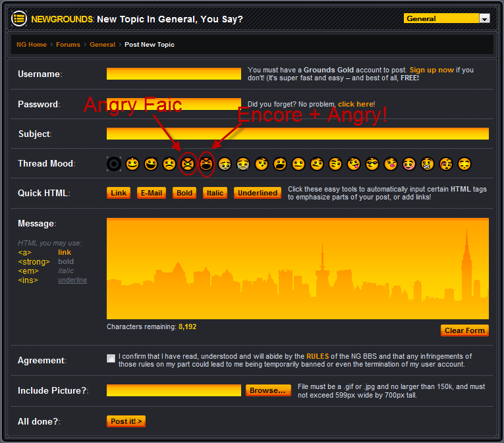Apply Underlined quick HTML tag

tap(258, 193)
